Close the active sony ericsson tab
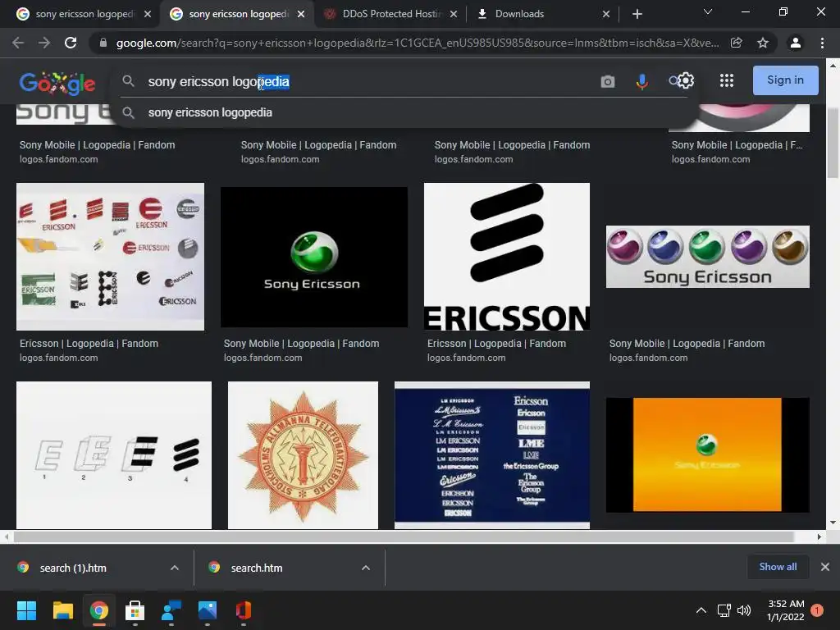Screen dimensions: 840x630 pos(301,14)
